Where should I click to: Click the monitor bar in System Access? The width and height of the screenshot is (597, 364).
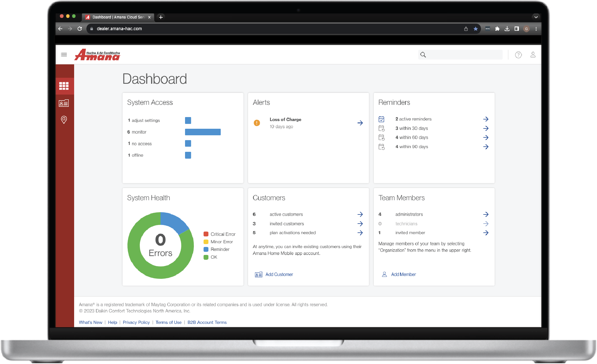203,132
